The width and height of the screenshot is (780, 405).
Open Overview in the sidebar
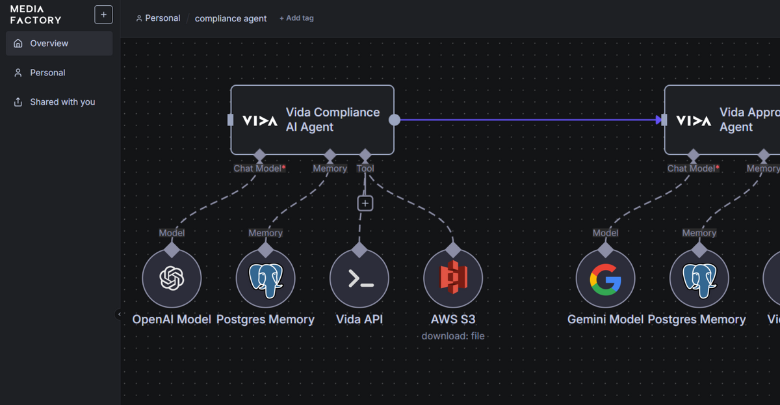[x=59, y=44]
